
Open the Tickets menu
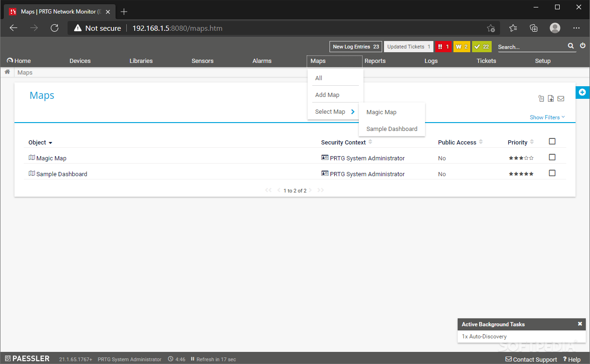click(x=487, y=61)
